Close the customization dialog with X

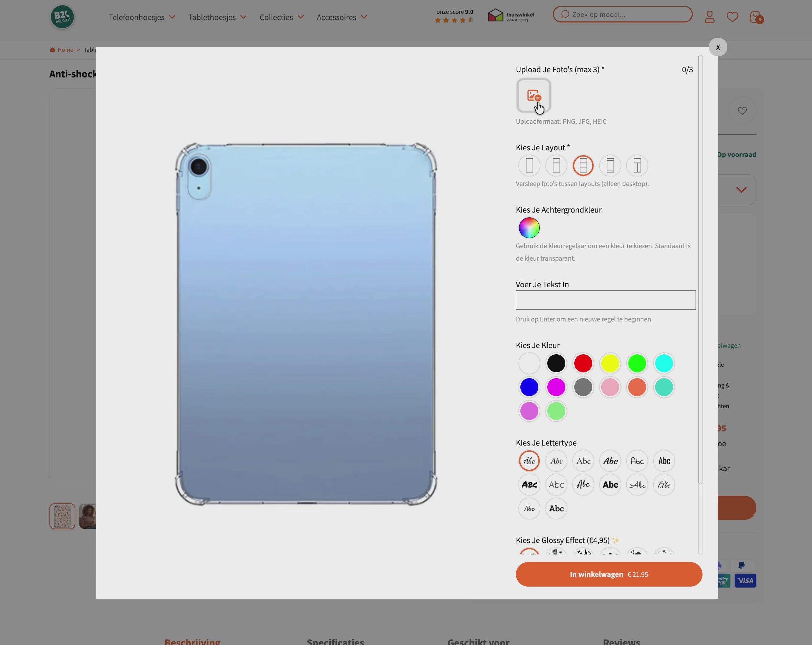click(x=717, y=47)
